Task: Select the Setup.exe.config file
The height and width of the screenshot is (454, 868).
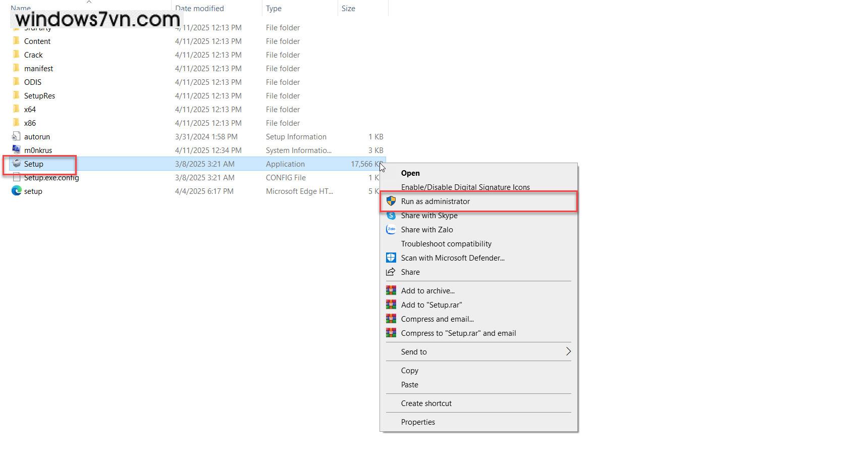Action: 51,178
